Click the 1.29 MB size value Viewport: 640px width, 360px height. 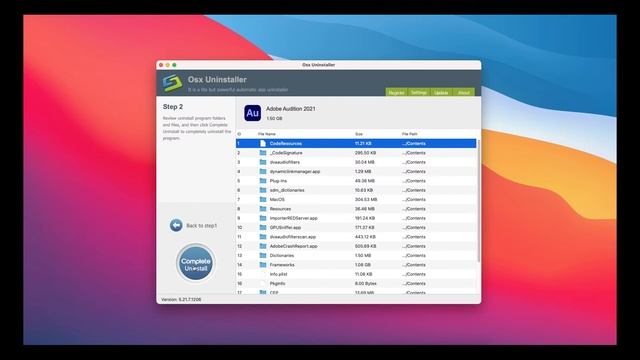(x=363, y=172)
